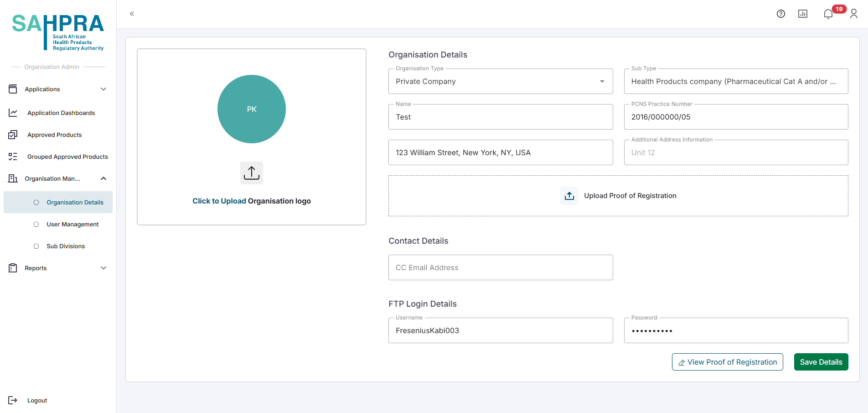Click the Logout link

37,400
